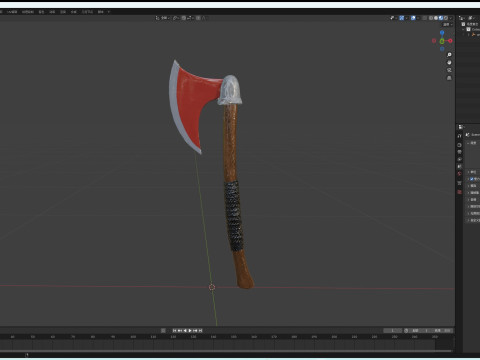Switch to material preview shading
This screenshot has width=480, height=360.
click(x=441, y=18)
